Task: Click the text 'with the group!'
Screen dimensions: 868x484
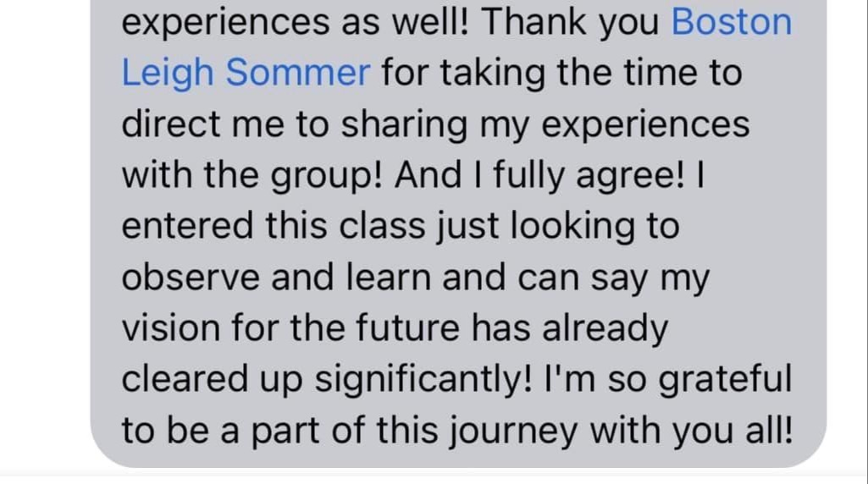Action: (x=252, y=176)
